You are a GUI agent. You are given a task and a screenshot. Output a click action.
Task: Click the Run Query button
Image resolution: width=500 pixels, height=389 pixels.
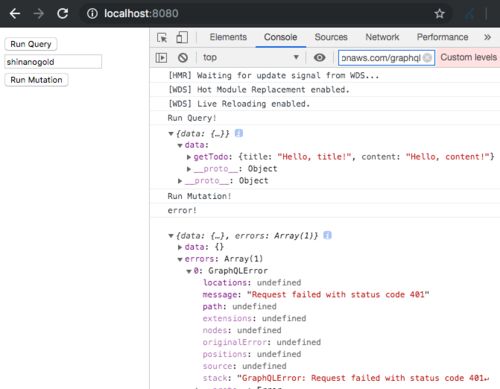click(x=31, y=44)
